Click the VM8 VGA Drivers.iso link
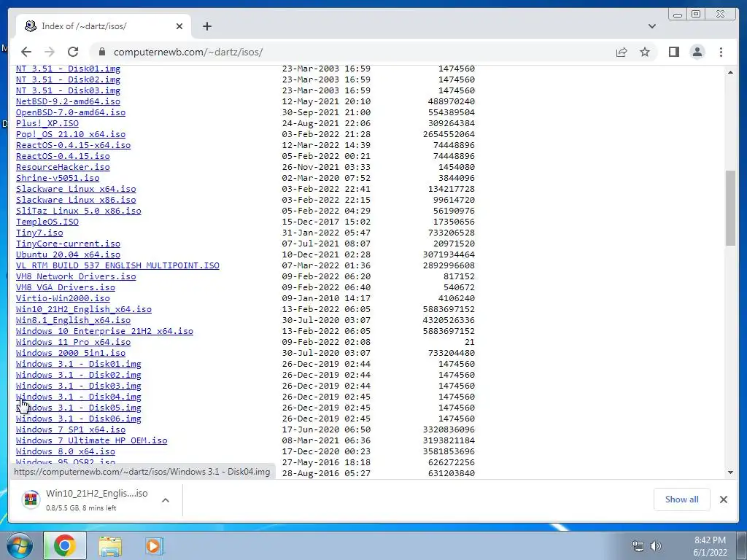The height and width of the screenshot is (560, 747). pos(65,287)
